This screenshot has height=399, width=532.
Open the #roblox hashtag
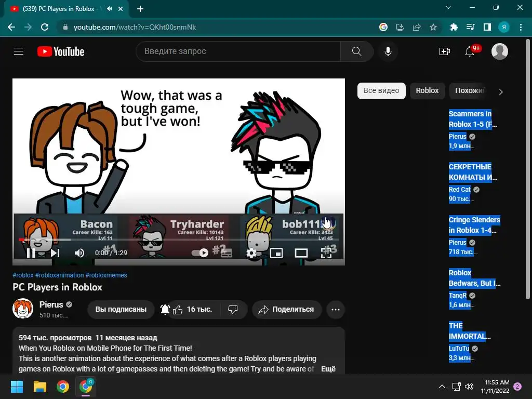[23, 275]
